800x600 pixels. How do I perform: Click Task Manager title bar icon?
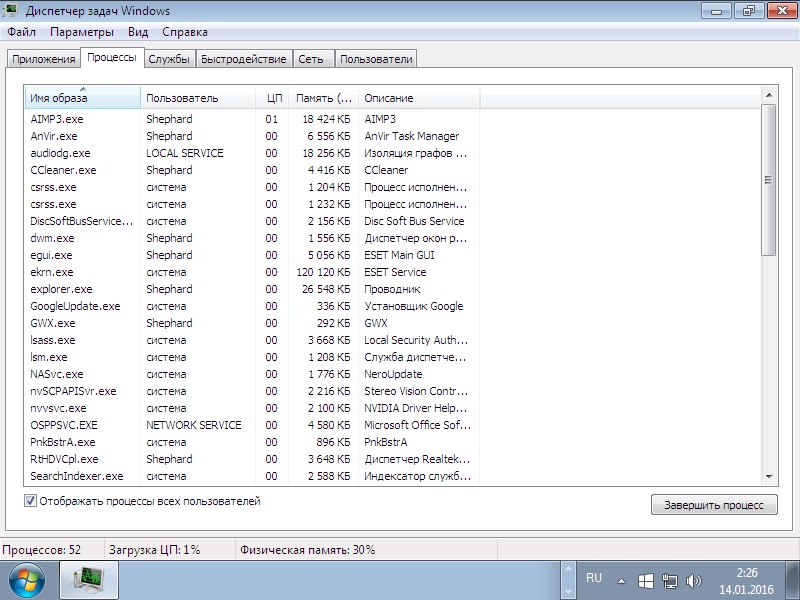(x=10, y=10)
